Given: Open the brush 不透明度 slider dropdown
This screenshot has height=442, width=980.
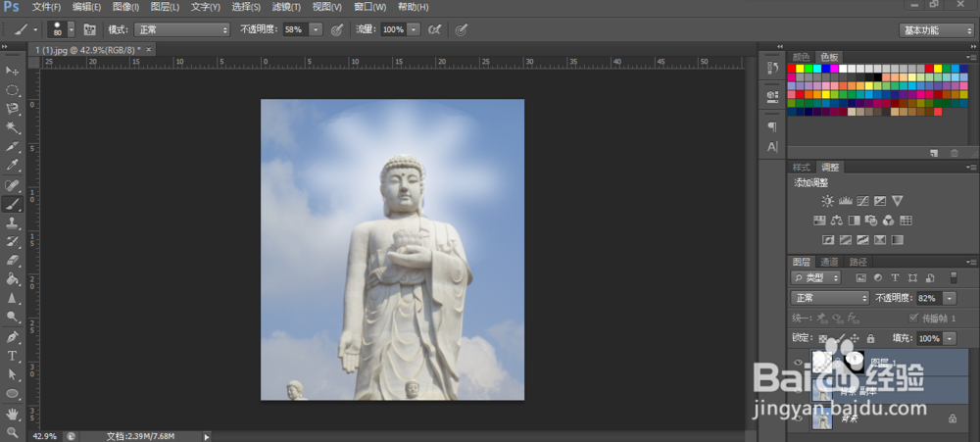Looking at the screenshot, I should [316, 29].
